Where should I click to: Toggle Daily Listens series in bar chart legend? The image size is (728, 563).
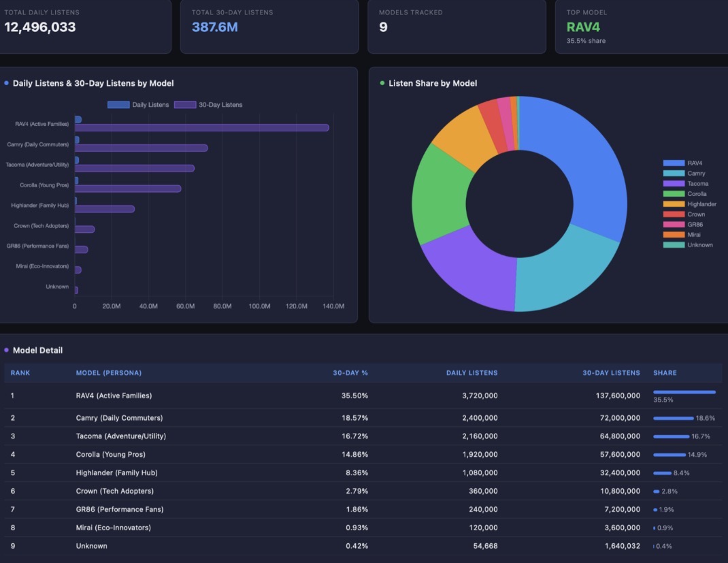pos(138,105)
